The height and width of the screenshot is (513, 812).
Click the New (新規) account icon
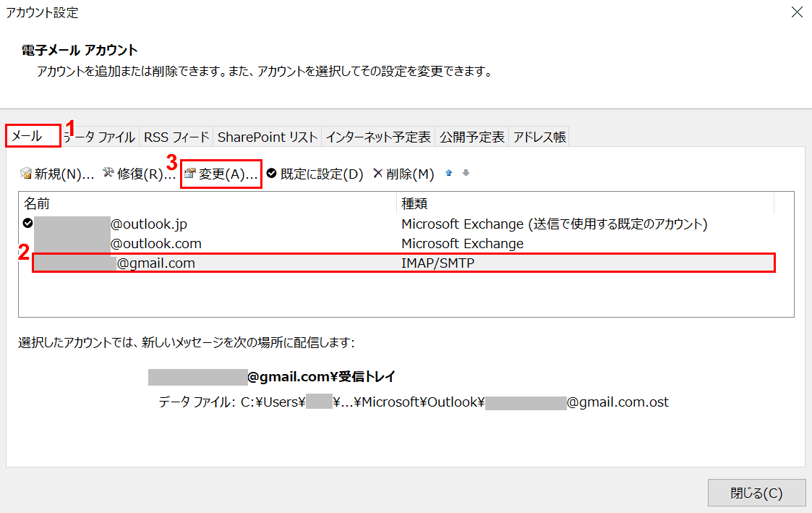point(26,173)
